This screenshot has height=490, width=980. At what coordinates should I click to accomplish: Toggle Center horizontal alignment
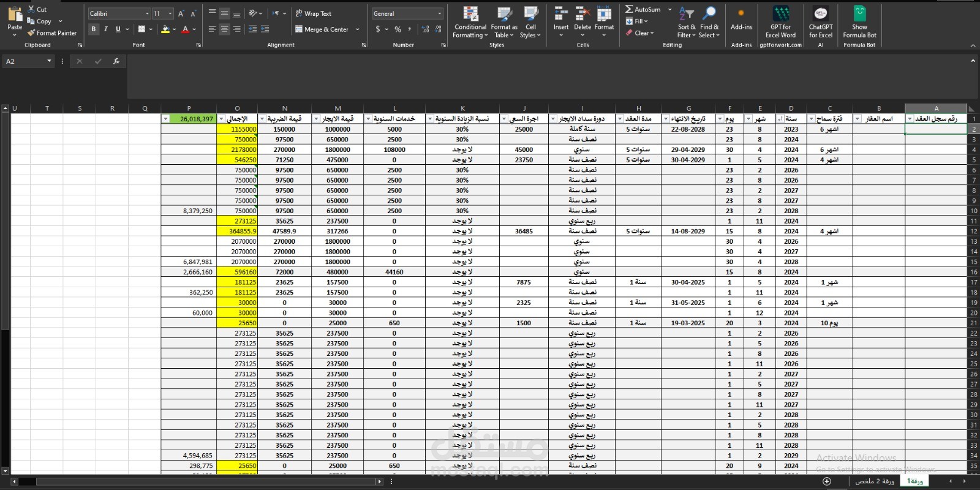click(x=225, y=29)
